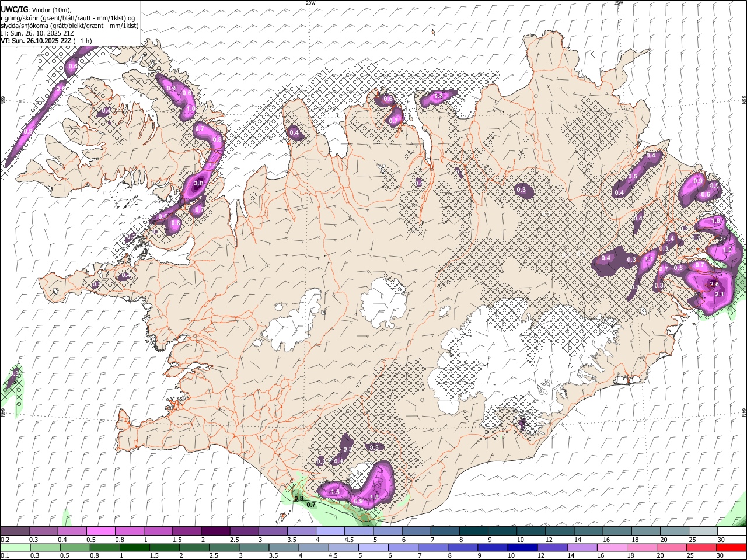Click the black 0.8 rain value
Viewport: 747px width, 560px height.
point(299,499)
